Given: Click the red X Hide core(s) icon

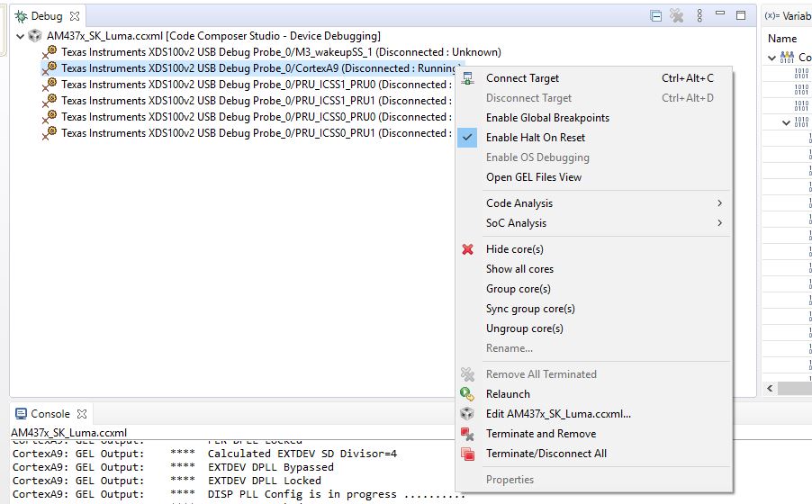Looking at the screenshot, I should (x=467, y=249).
